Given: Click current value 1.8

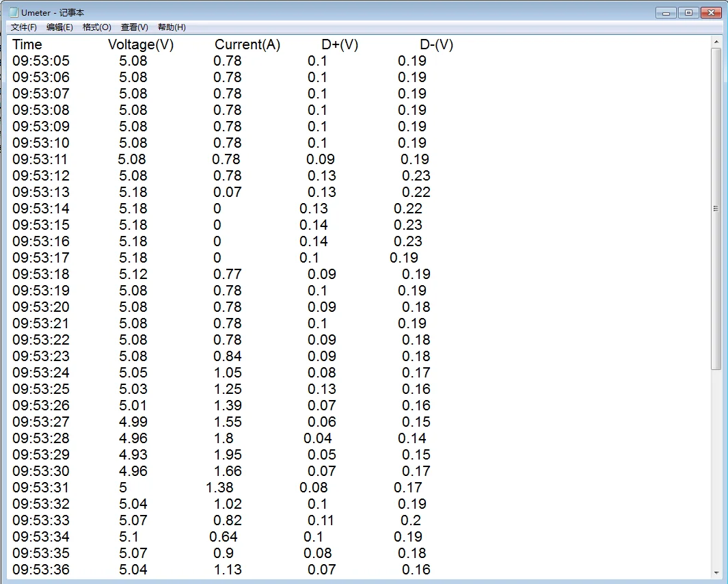Looking at the screenshot, I should 224,438.
